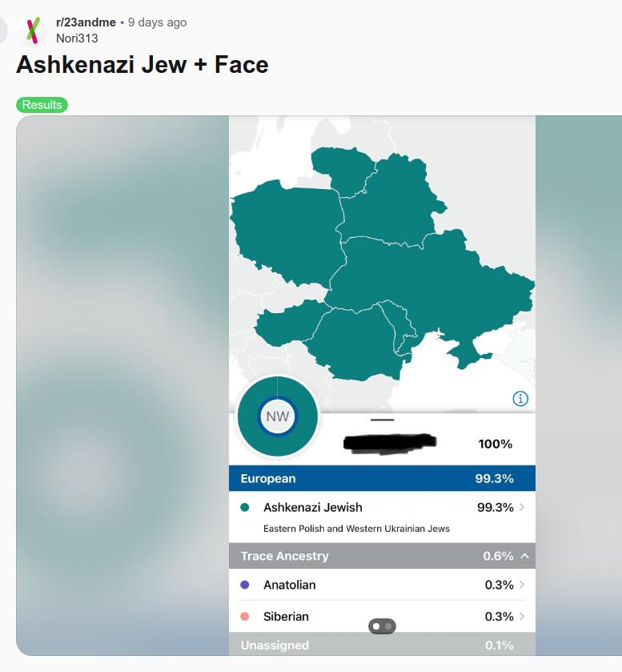Collapse the Trace Ancestry section
The width and height of the screenshot is (622, 672).
coord(524,556)
